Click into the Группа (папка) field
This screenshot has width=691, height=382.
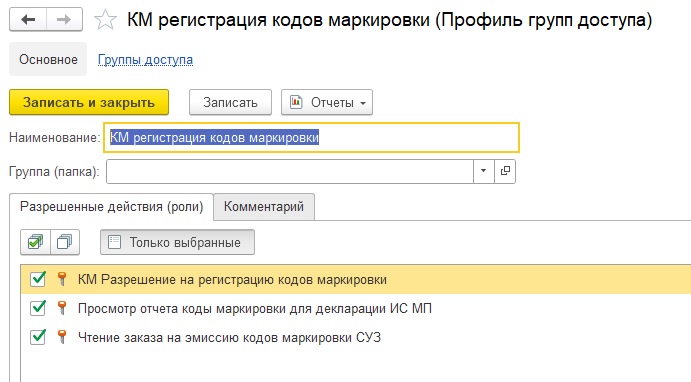pyautogui.click(x=290, y=171)
